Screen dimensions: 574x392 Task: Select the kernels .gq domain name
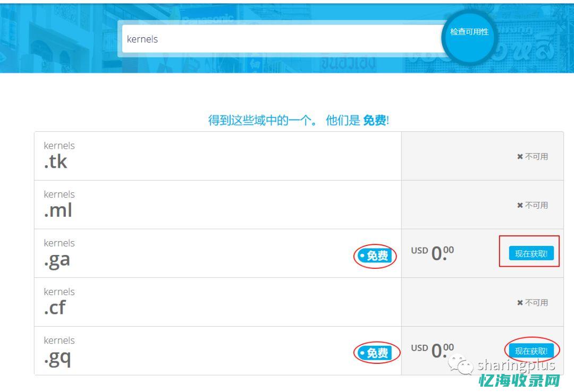tap(58, 351)
